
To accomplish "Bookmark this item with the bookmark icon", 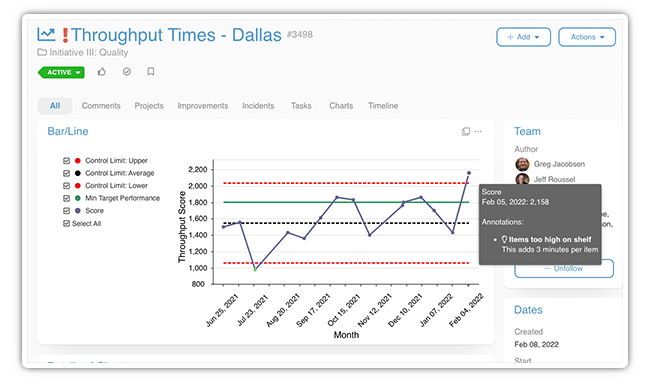I will coord(151,72).
